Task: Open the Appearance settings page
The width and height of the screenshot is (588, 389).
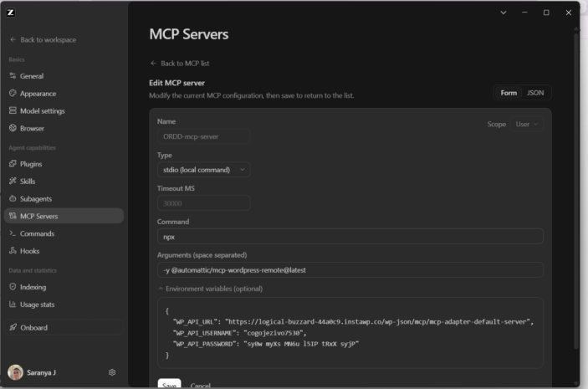Action: [64, 94]
